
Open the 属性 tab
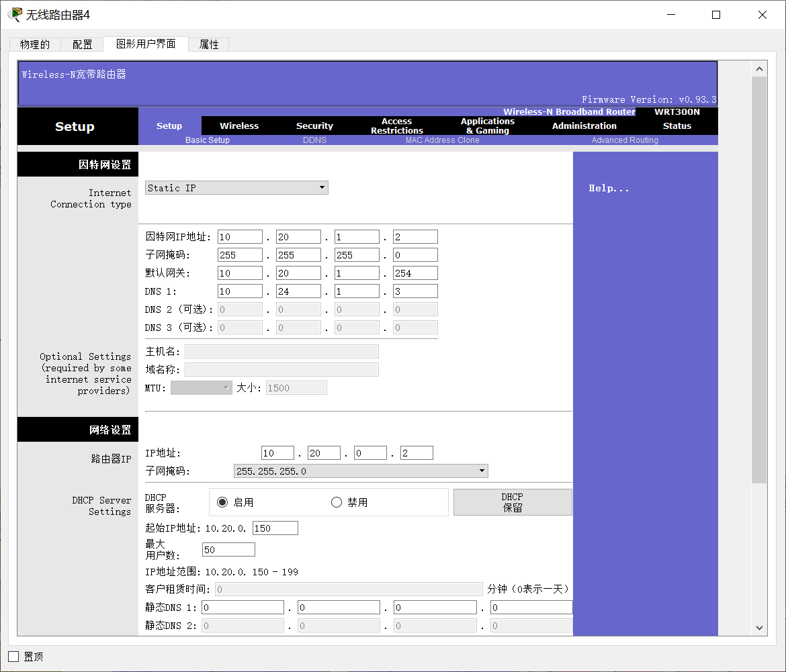208,44
